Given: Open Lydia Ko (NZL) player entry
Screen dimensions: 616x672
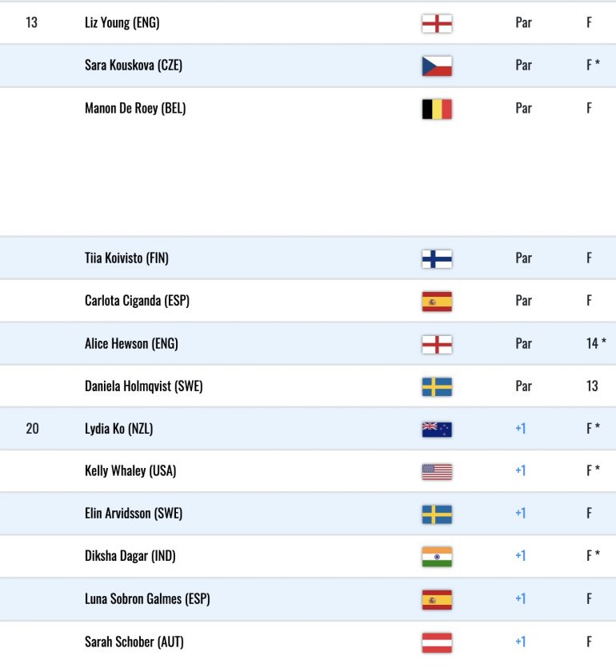Looking at the screenshot, I should coord(118,429).
